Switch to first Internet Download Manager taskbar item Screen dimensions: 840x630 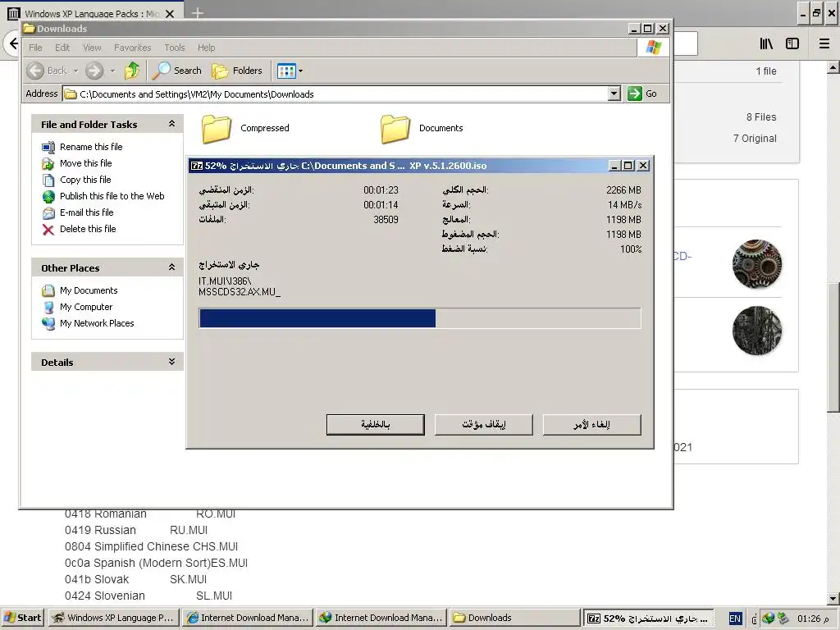click(248, 618)
